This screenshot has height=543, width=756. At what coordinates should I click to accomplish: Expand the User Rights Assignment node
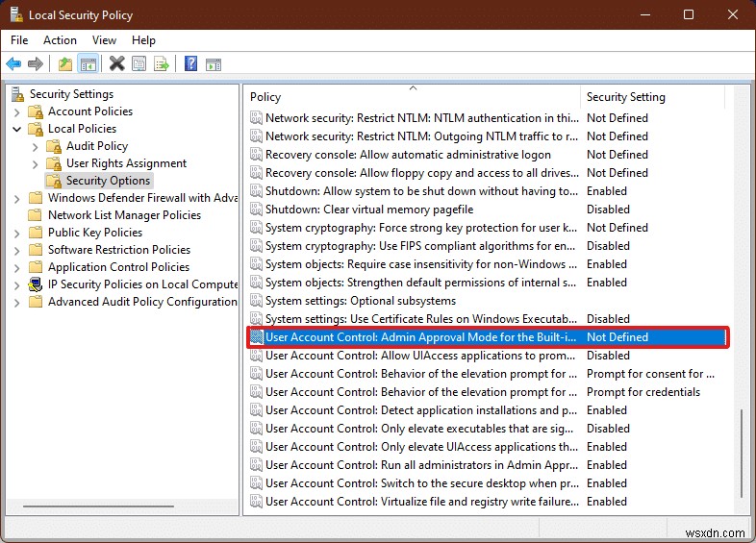click(x=35, y=164)
